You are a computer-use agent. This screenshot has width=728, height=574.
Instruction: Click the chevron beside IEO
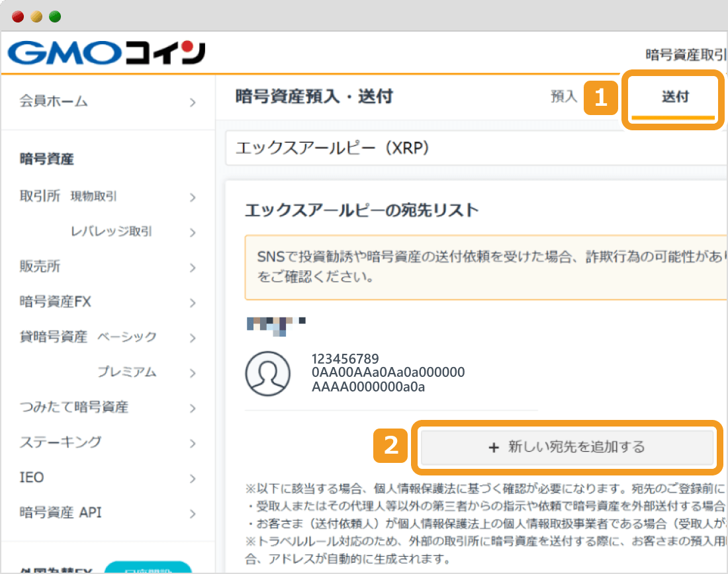193,477
